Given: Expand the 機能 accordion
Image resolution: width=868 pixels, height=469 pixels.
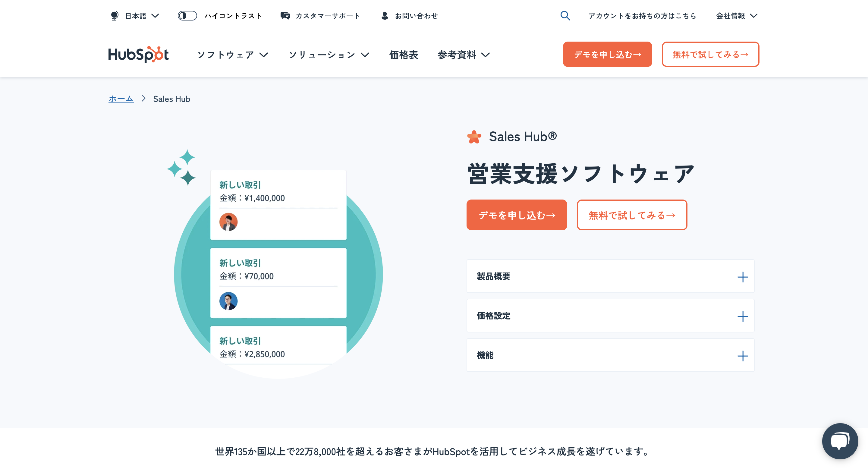Looking at the screenshot, I should [x=610, y=355].
